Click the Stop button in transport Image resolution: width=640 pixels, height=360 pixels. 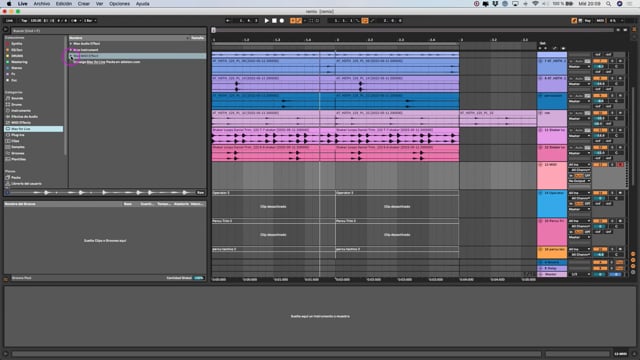coord(274,20)
